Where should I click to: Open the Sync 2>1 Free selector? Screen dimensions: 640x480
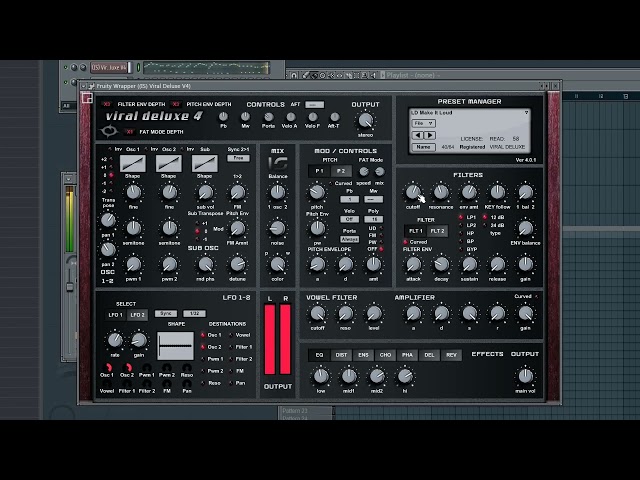[x=238, y=158]
